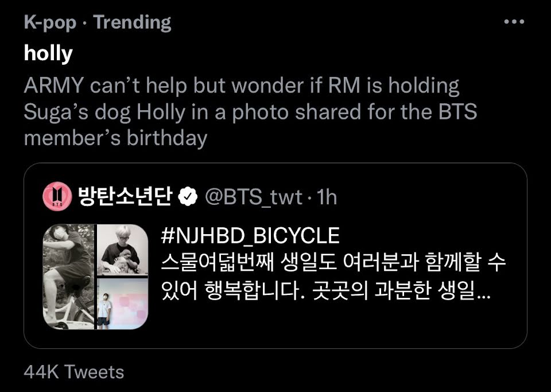Screen dimensions: 551x392
Task: Open the @BTS_twt profile handle
Action: pos(253,197)
